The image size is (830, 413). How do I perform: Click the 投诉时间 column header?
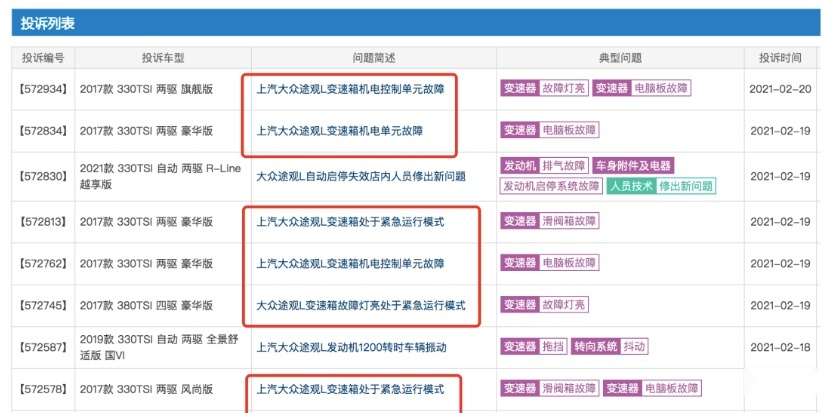click(x=780, y=58)
